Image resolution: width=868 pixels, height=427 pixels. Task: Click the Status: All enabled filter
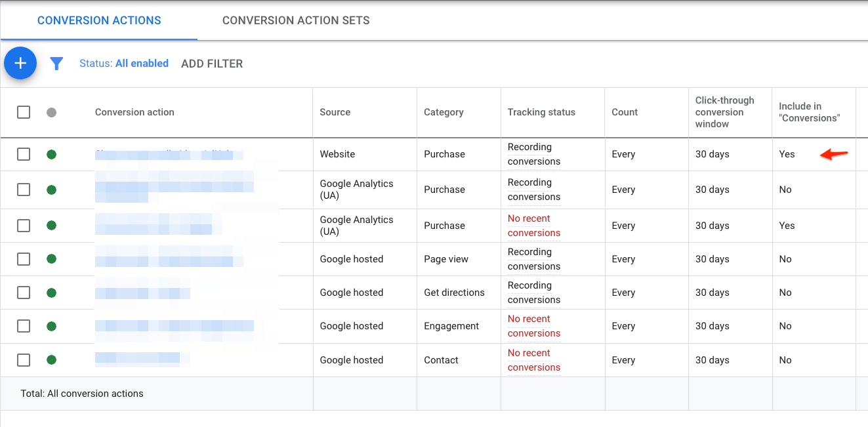pos(124,64)
